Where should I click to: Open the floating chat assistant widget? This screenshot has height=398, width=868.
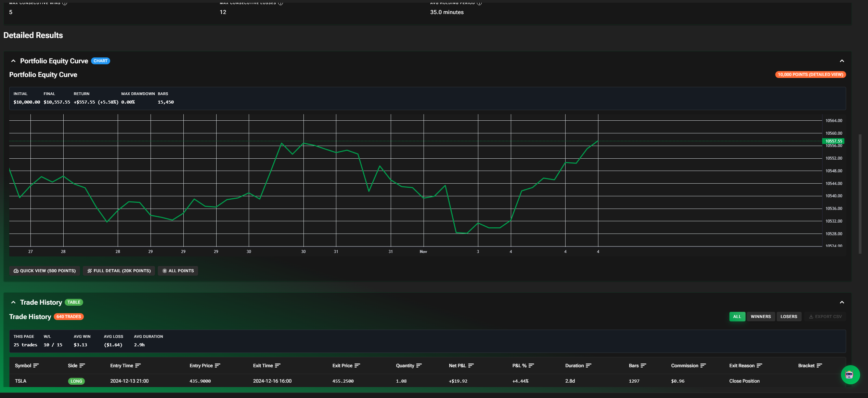point(850,375)
